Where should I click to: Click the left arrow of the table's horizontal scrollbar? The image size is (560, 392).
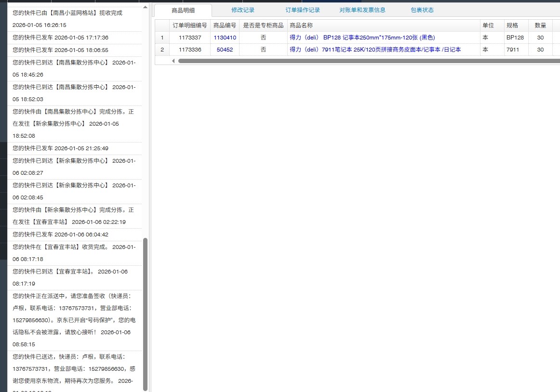[x=173, y=61]
